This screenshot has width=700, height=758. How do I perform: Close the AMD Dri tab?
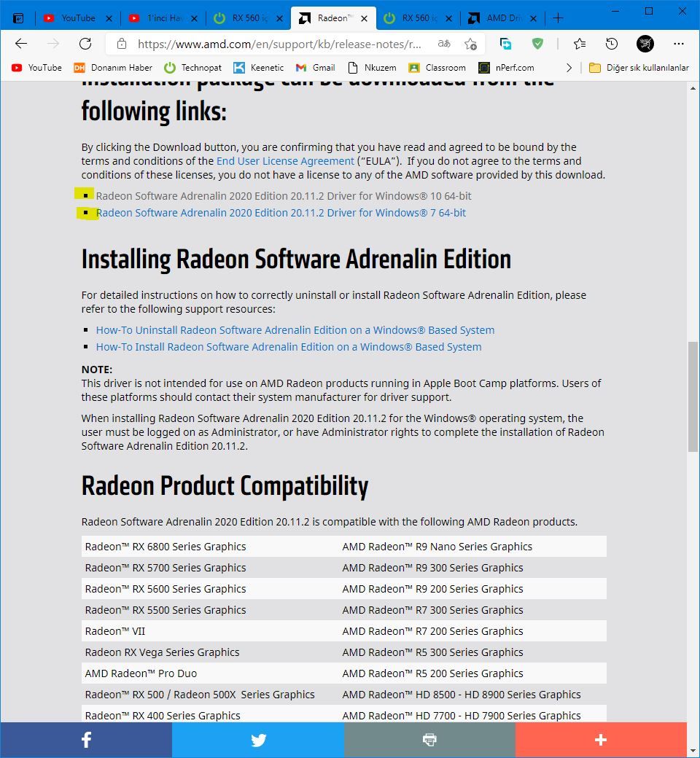point(533,18)
